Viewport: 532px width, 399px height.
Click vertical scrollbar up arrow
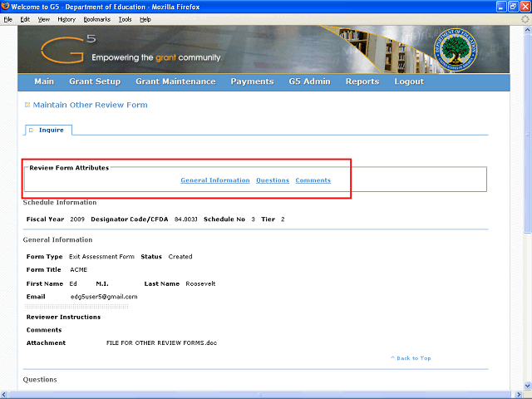[528, 30]
